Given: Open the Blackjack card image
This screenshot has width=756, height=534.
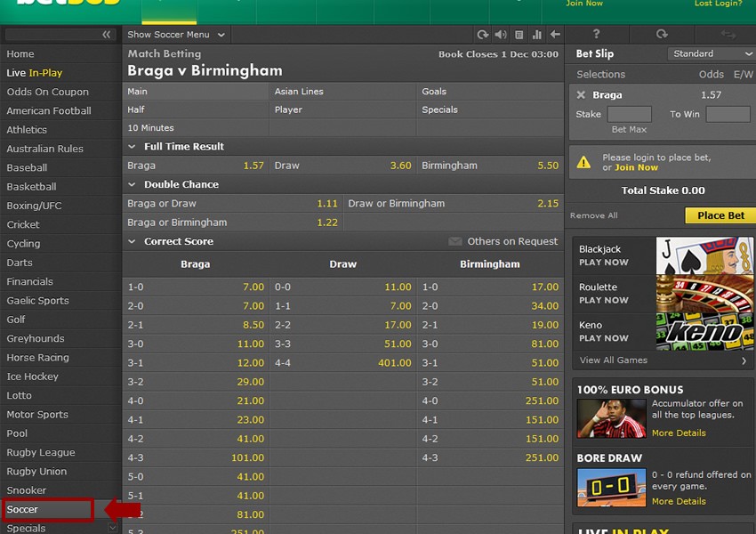Looking at the screenshot, I should (x=704, y=255).
